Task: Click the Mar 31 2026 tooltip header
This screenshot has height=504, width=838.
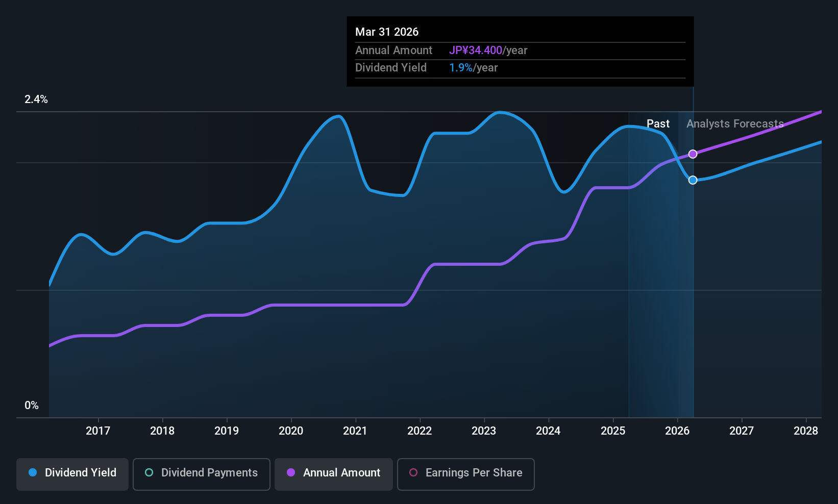Action: [387, 32]
